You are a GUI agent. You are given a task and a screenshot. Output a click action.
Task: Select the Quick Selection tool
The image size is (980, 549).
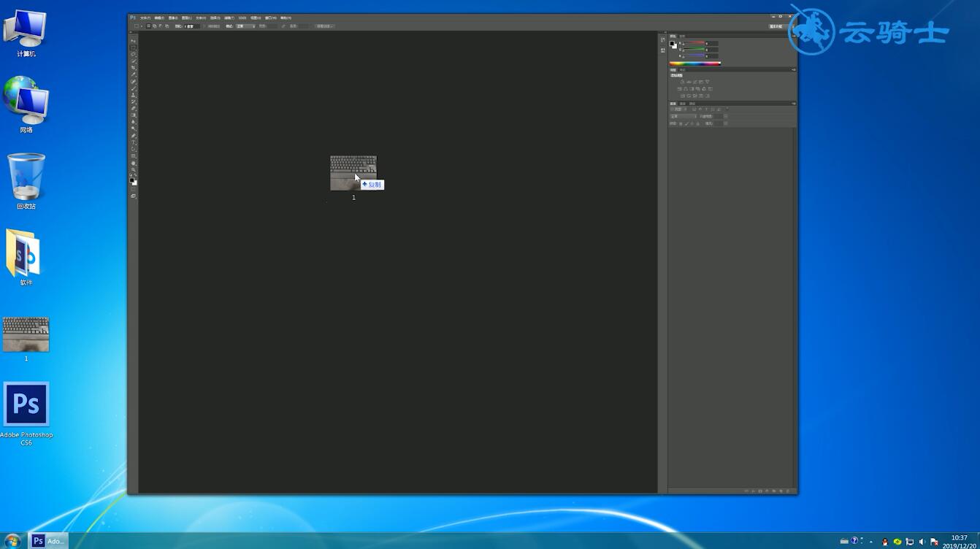click(134, 61)
